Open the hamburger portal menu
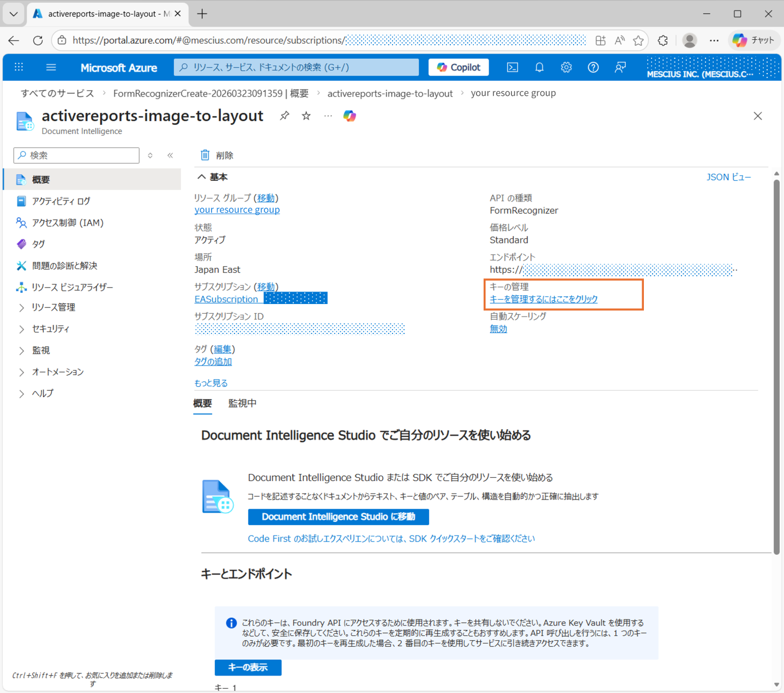The width and height of the screenshot is (784, 693). 51,67
